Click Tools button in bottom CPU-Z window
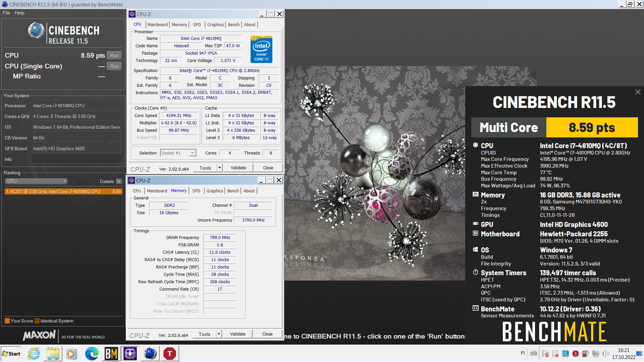644x362 pixels. tap(205, 334)
